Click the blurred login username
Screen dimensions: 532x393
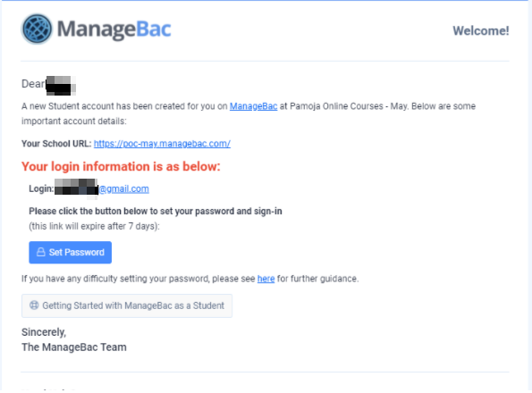tap(76, 188)
